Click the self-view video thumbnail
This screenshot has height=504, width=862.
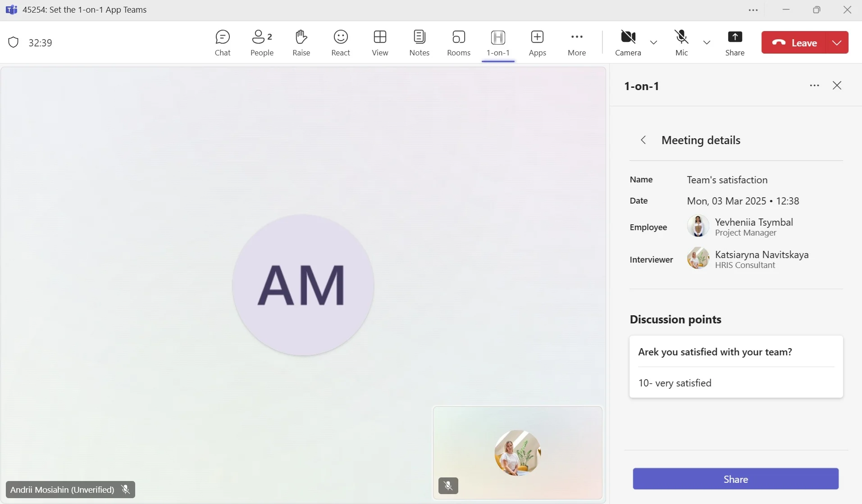tap(517, 453)
